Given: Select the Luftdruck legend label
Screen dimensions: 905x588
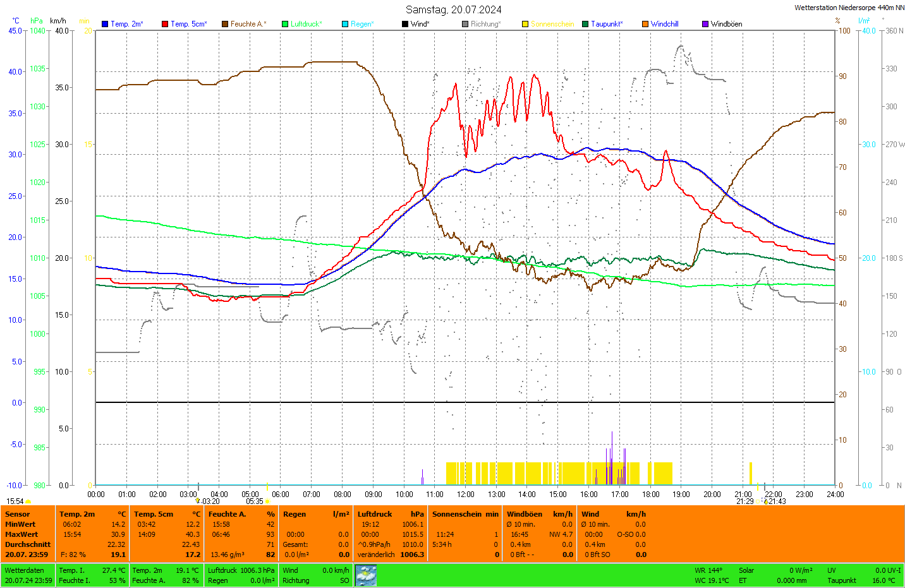Looking at the screenshot, I should [x=306, y=24].
